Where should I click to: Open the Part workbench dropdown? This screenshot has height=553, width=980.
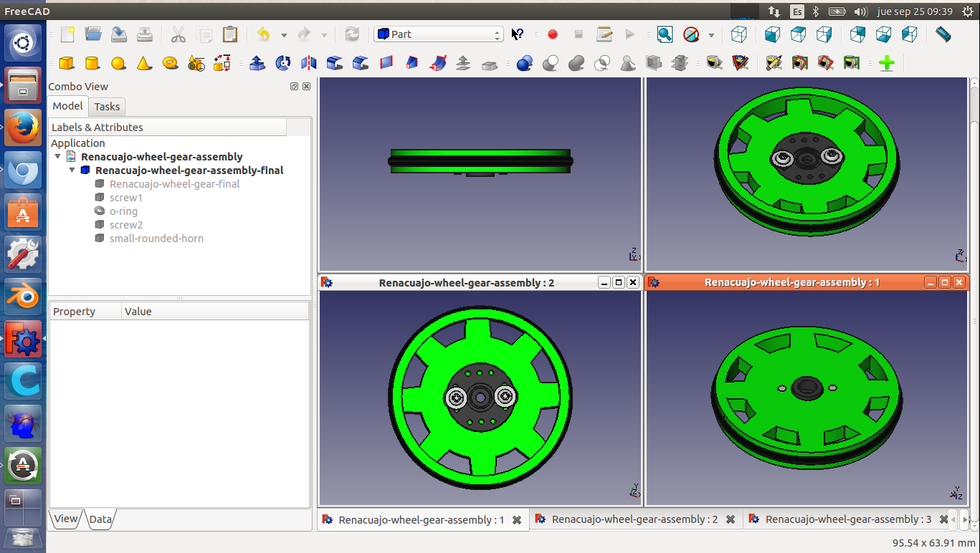click(x=439, y=34)
